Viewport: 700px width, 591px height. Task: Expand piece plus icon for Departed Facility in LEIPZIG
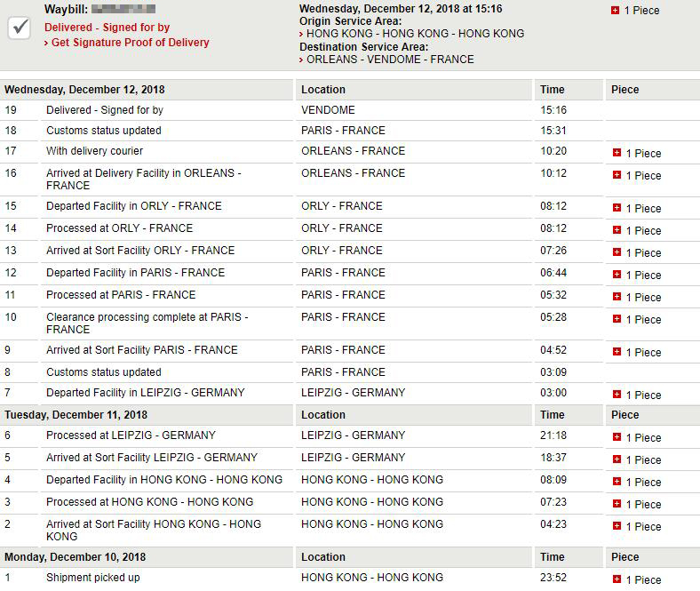tap(617, 395)
